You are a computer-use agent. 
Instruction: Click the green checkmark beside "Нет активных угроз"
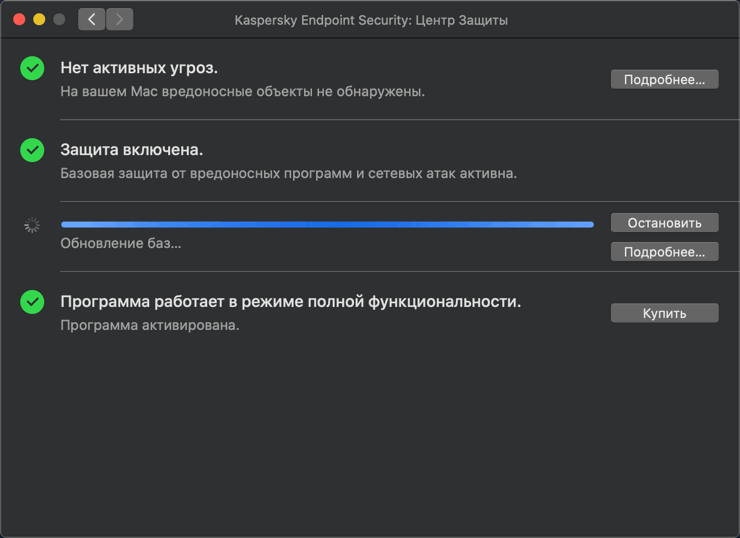pyautogui.click(x=33, y=68)
